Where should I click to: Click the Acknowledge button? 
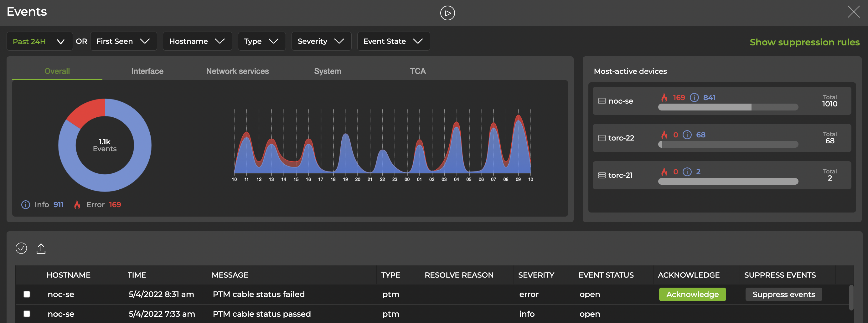pyautogui.click(x=692, y=295)
